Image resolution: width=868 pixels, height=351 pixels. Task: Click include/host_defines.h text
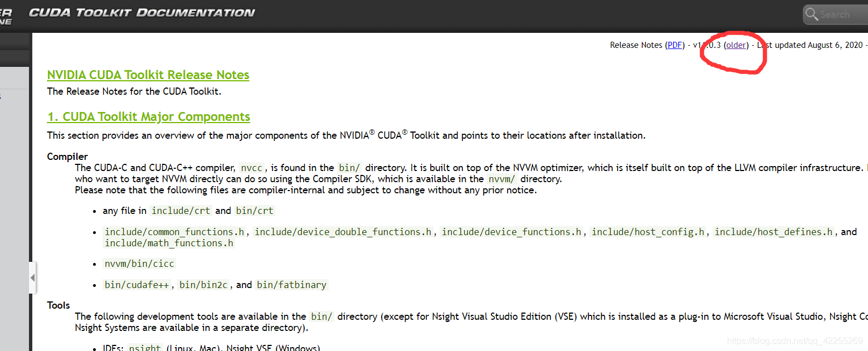coord(774,232)
